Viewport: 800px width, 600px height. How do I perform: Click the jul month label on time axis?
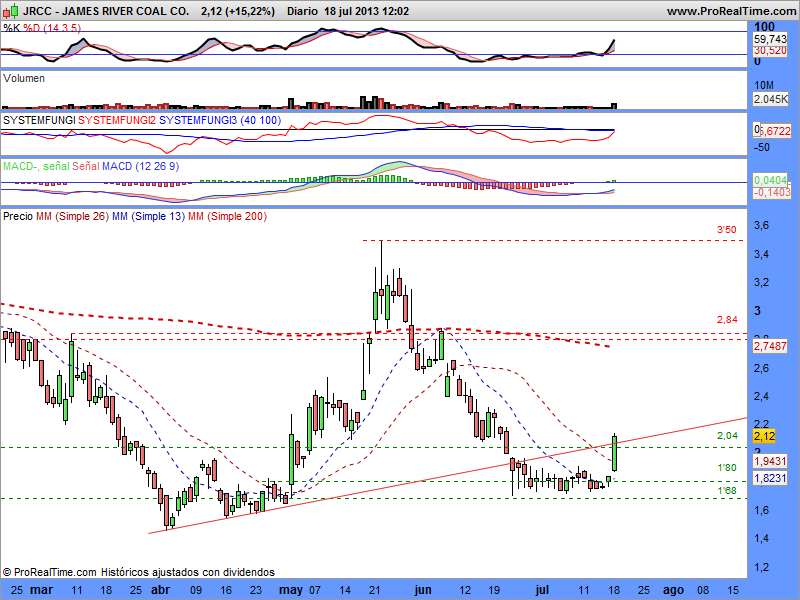coord(542,590)
